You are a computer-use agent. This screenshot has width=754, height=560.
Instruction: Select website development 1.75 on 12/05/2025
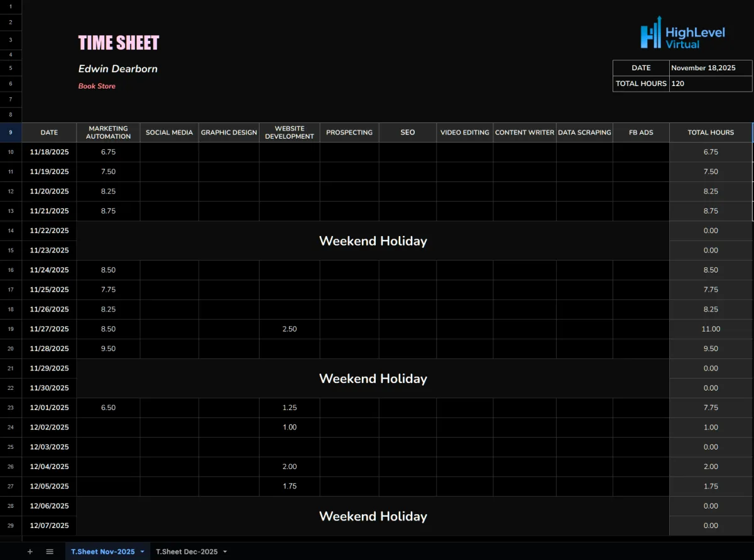(x=290, y=486)
